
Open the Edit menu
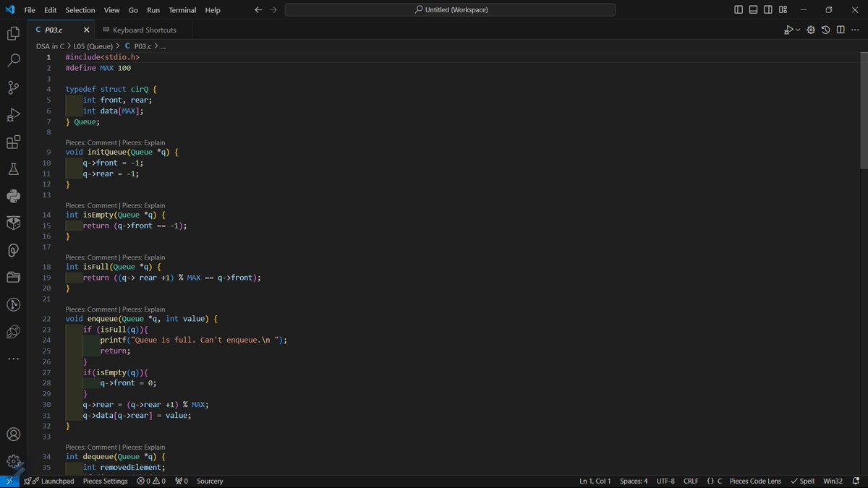(x=50, y=10)
